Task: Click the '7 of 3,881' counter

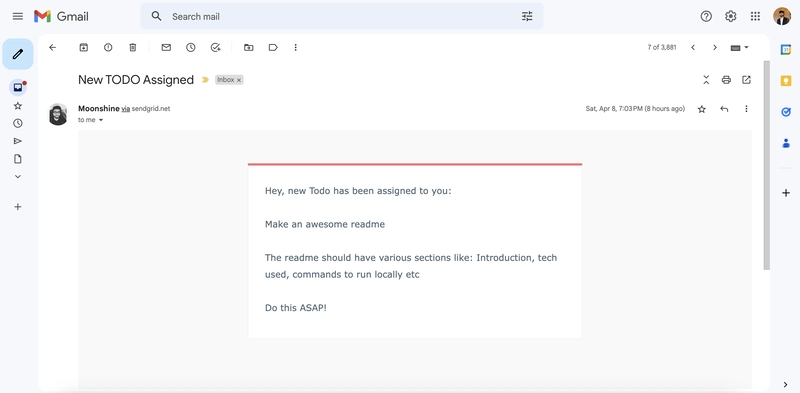Action: point(662,47)
